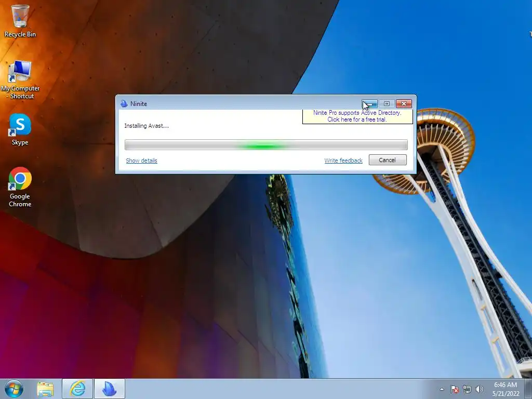Click the Ninite Pro free trial banner
The width and height of the screenshot is (532, 399).
357,116
